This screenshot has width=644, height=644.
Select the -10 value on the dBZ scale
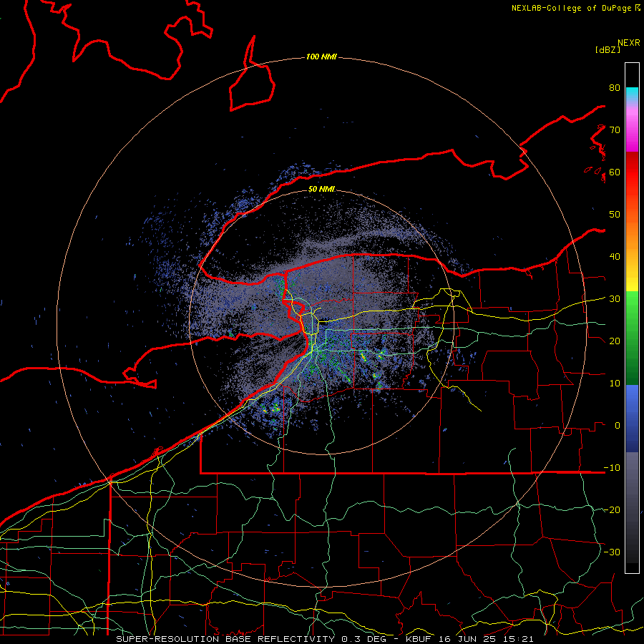612,468
